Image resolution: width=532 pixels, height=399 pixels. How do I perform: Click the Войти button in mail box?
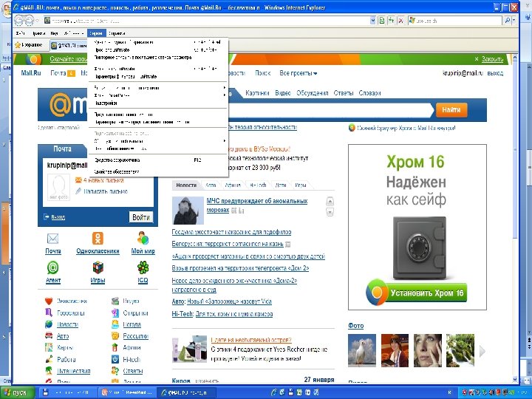[x=141, y=217]
